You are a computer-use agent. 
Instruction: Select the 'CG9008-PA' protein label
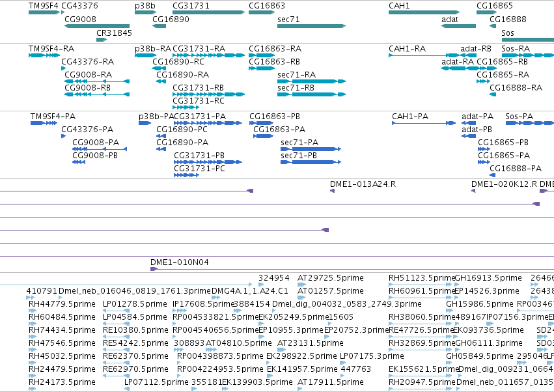tap(96, 143)
